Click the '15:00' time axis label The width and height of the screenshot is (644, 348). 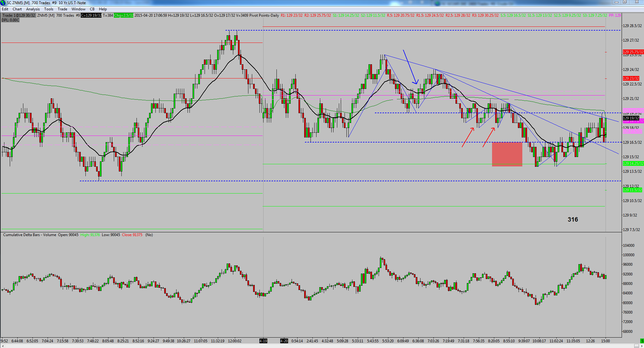click(x=605, y=341)
